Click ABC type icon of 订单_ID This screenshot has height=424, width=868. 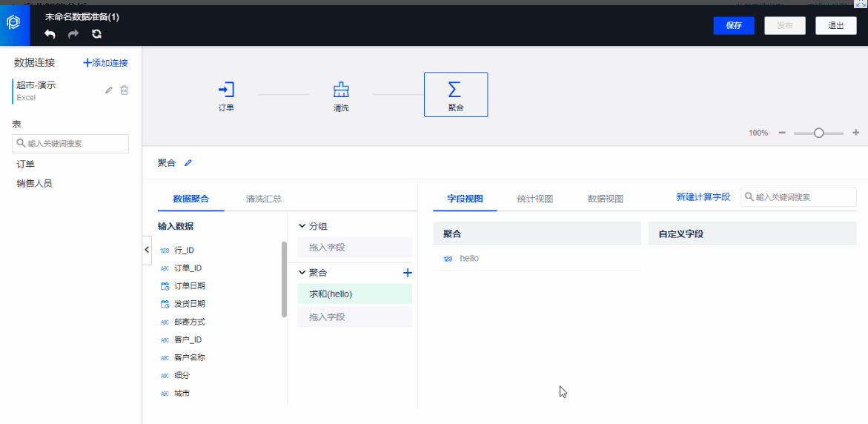click(x=165, y=268)
